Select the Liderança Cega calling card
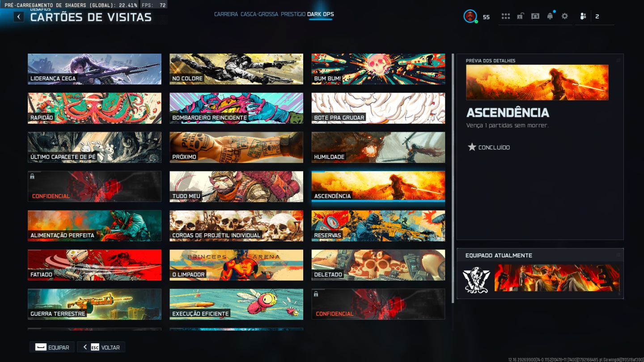644x362 pixels. 94,69
